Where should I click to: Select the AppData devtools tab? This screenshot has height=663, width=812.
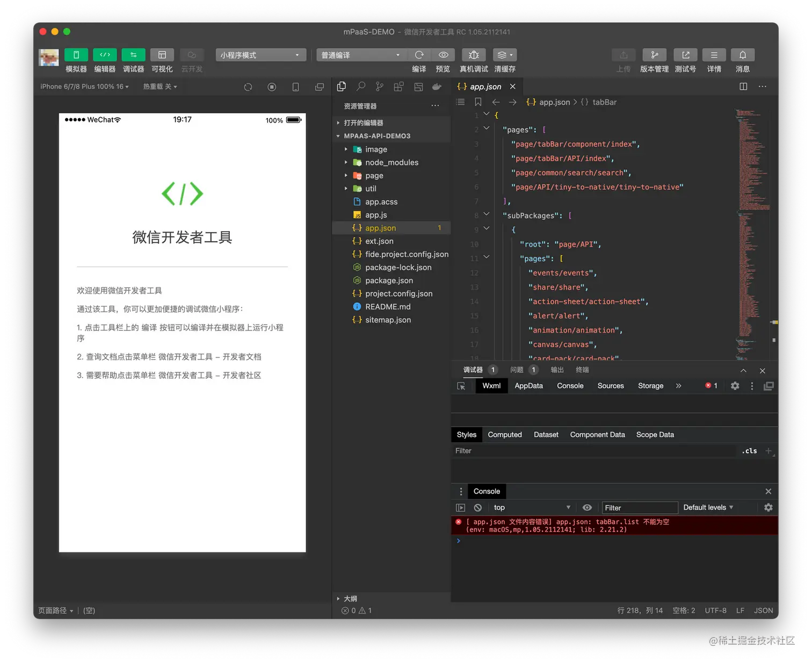point(528,386)
